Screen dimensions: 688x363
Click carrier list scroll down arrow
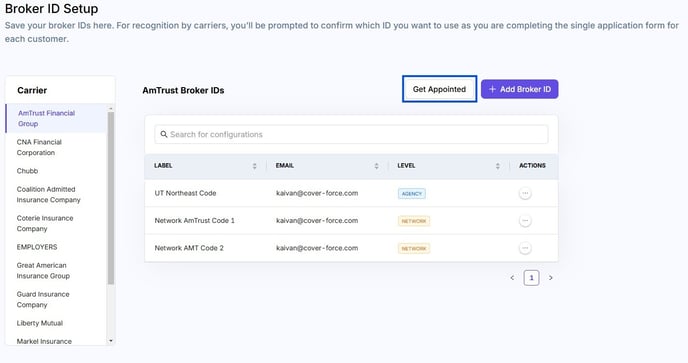111,341
